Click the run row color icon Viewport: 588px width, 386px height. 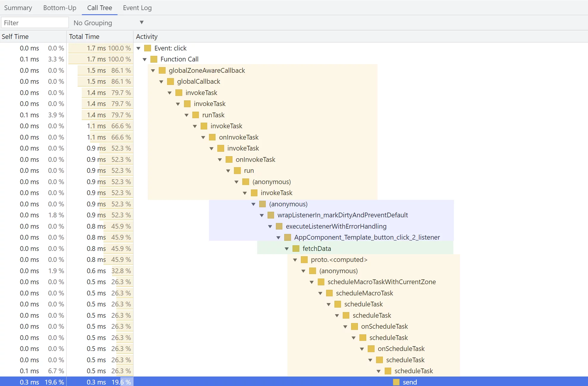point(237,170)
